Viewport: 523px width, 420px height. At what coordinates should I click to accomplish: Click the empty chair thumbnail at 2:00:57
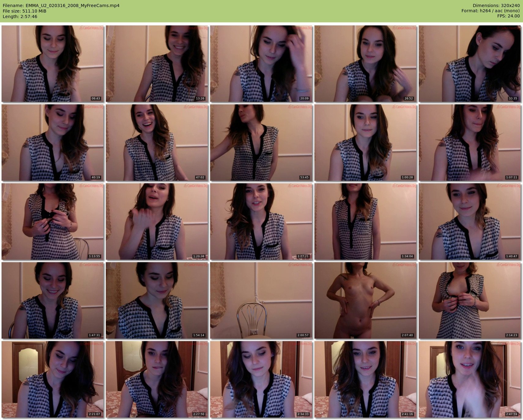pos(261,300)
